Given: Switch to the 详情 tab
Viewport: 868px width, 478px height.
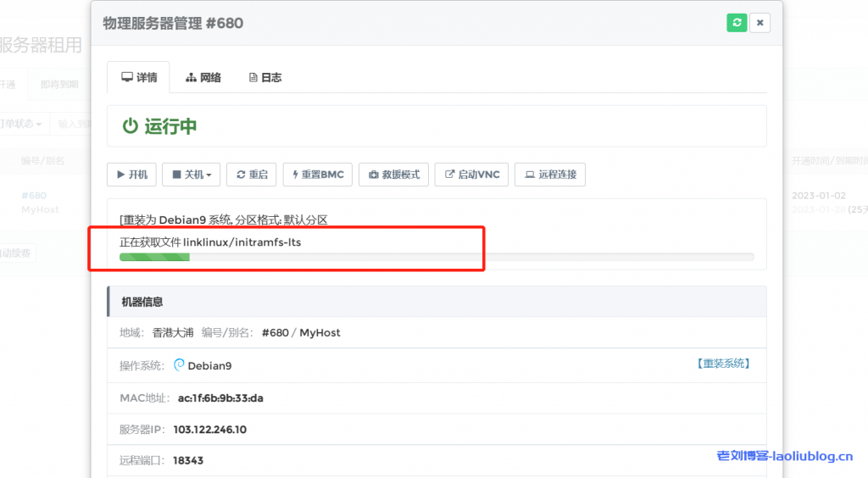Looking at the screenshot, I should pos(139,77).
